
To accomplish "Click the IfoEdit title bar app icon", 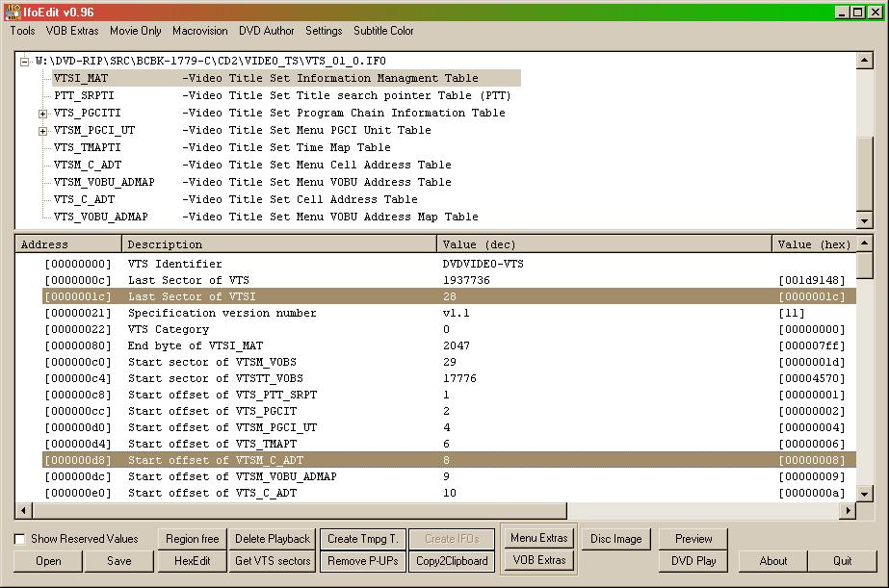I will coord(12,12).
